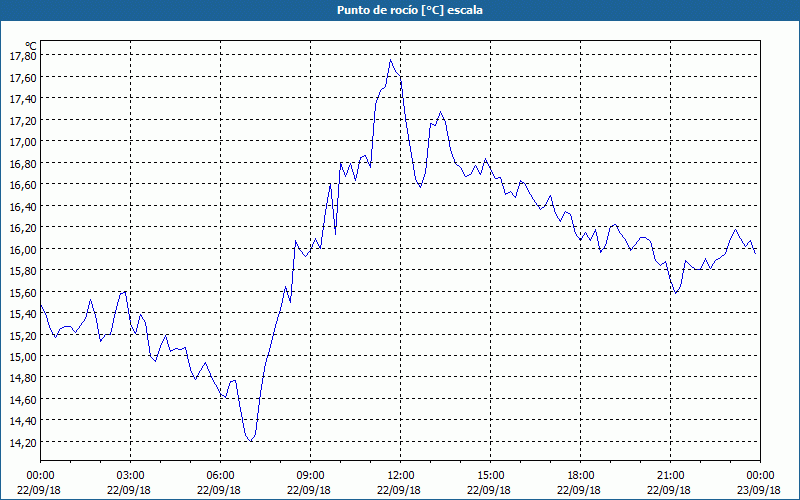Click the 15:00 time axis label
The image size is (800, 500).
[x=490, y=476]
